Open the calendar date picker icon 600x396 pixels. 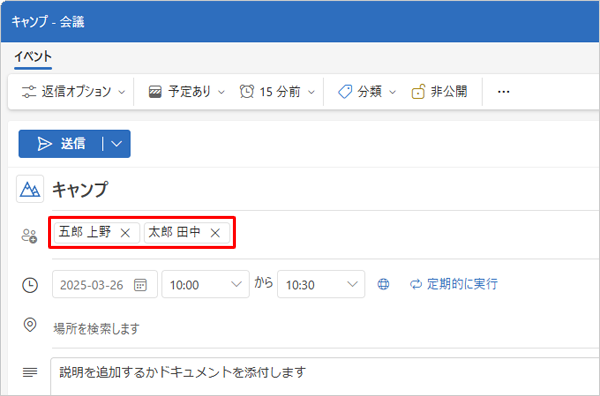[140, 285]
